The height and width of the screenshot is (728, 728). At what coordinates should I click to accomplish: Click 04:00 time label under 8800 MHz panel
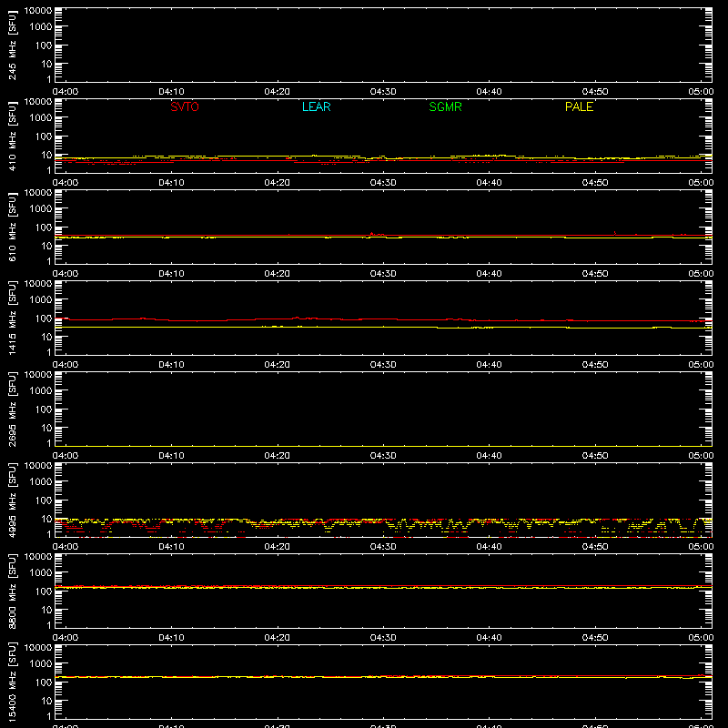click(x=66, y=638)
